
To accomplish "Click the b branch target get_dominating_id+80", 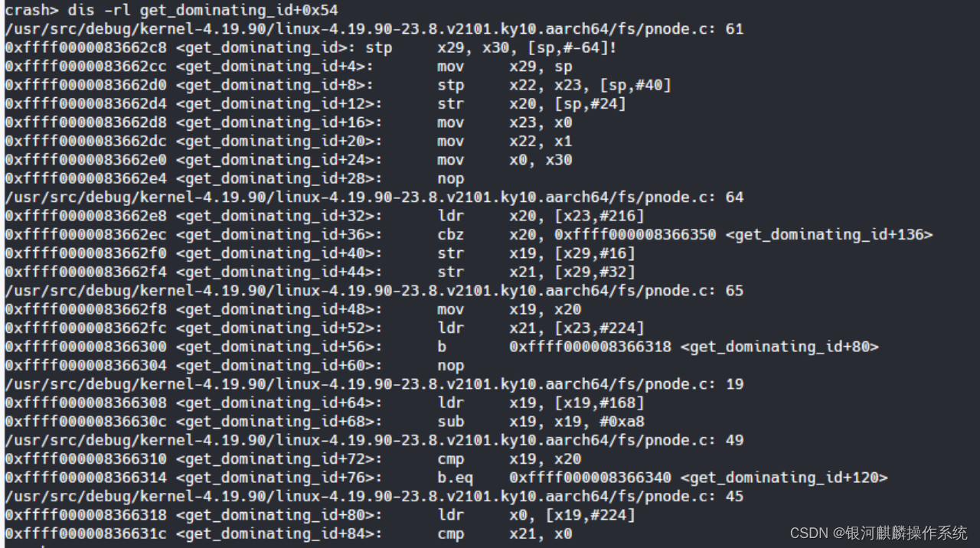I will coord(779,347).
